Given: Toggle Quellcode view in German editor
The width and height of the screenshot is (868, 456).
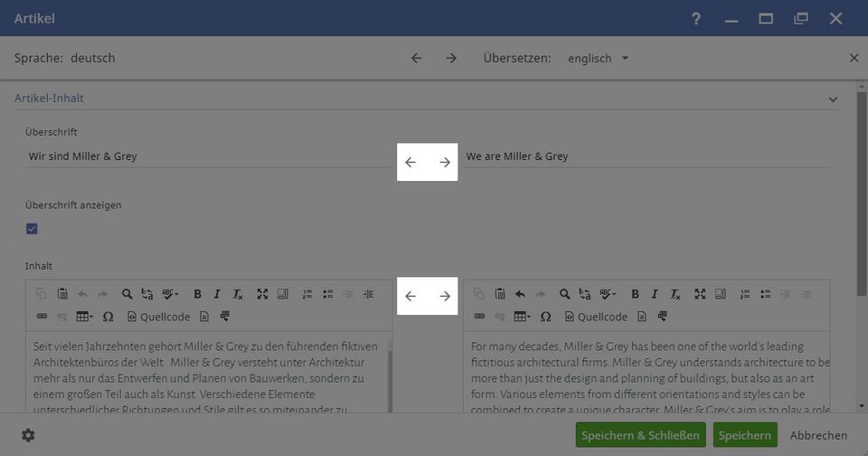Looking at the screenshot, I should [159, 317].
